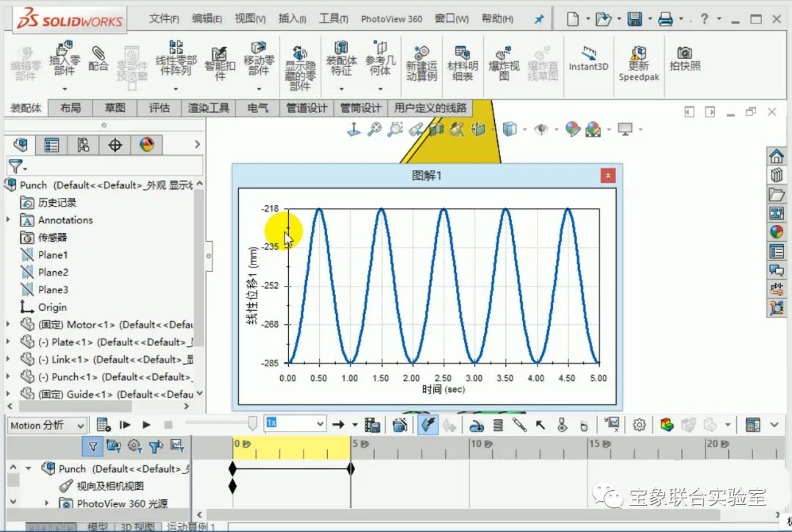The width and height of the screenshot is (792, 532).
Task: Pin the menu bar with pushpin
Action: 540,19
